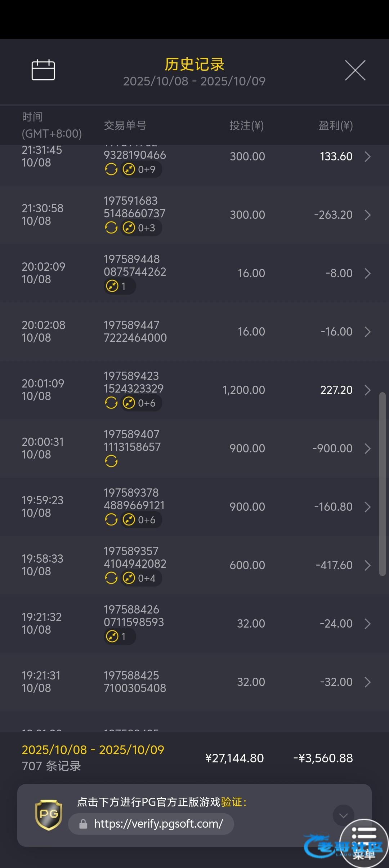Click the date range 2025/10/08 - 2025/10/09 header
Screen dimensions: 389x868
point(194,81)
